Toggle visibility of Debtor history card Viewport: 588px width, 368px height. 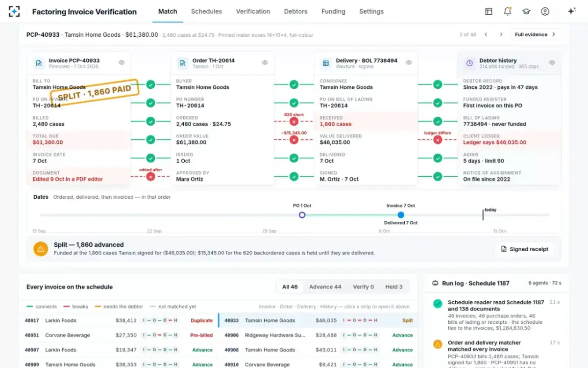click(x=552, y=63)
